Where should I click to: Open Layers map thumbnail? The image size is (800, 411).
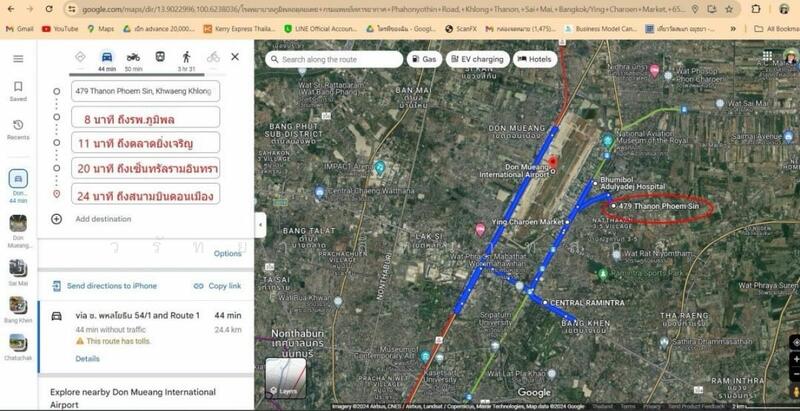tap(285, 379)
